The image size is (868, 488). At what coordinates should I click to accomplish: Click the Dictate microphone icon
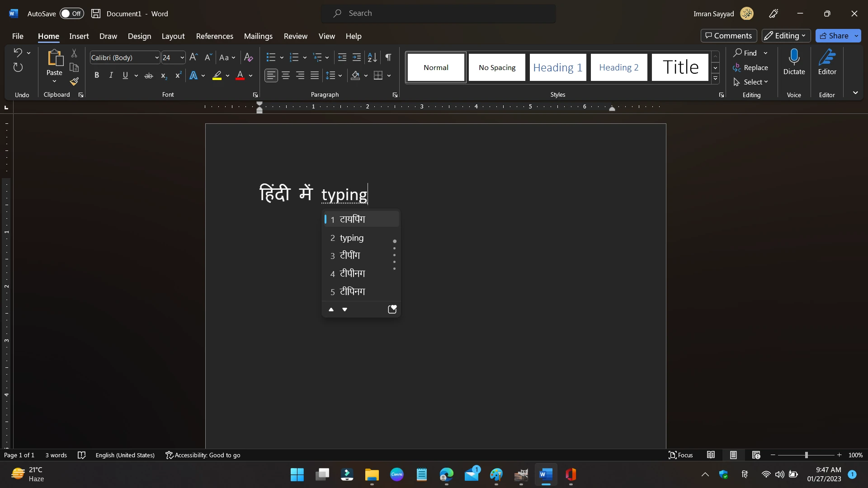tap(794, 58)
